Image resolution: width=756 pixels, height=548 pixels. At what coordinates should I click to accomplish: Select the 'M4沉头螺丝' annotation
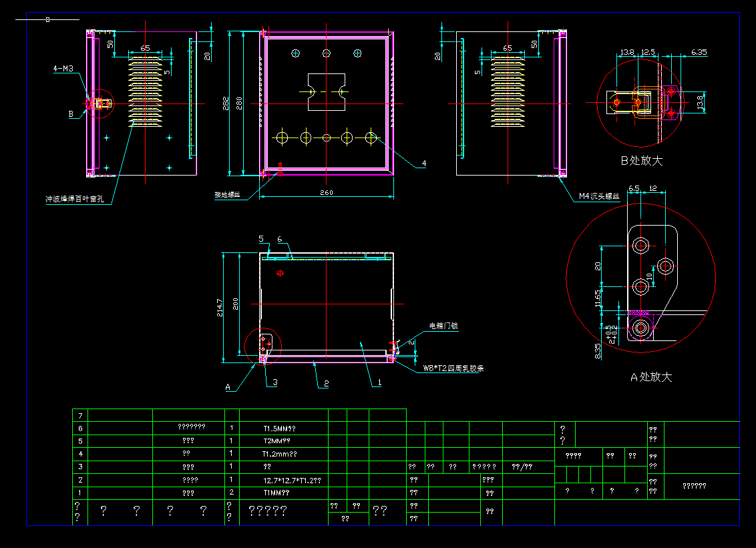click(x=599, y=196)
